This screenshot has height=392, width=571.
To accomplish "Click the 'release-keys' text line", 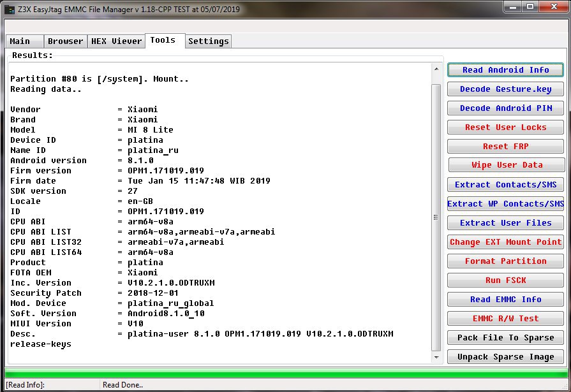I will (x=41, y=344).
